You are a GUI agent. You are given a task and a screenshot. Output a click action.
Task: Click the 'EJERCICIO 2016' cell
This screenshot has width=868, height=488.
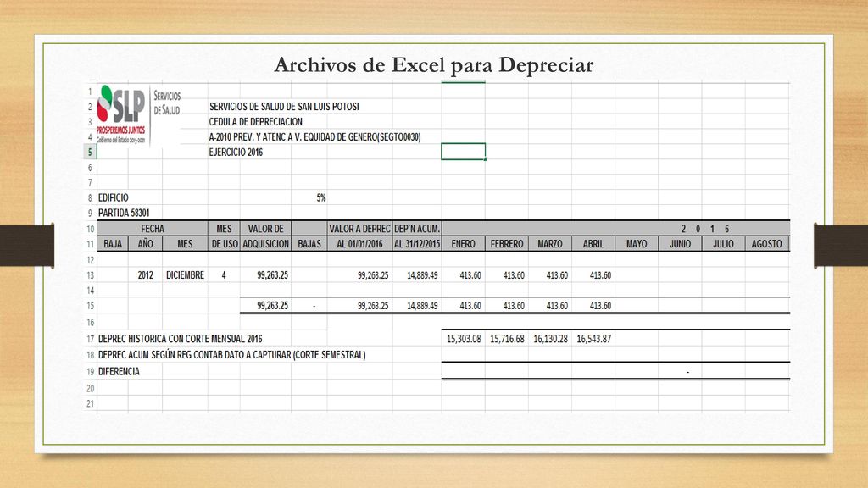click(x=236, y=152)
